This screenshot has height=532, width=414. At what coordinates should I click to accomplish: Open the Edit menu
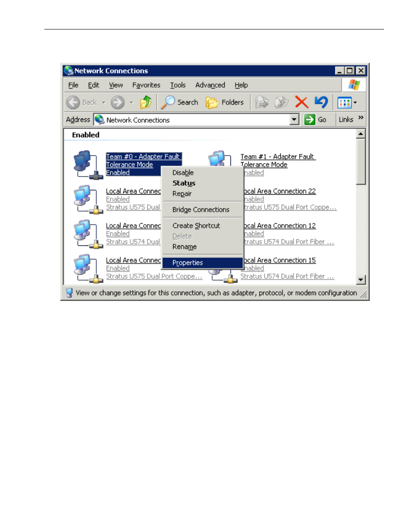pos(93,85)
